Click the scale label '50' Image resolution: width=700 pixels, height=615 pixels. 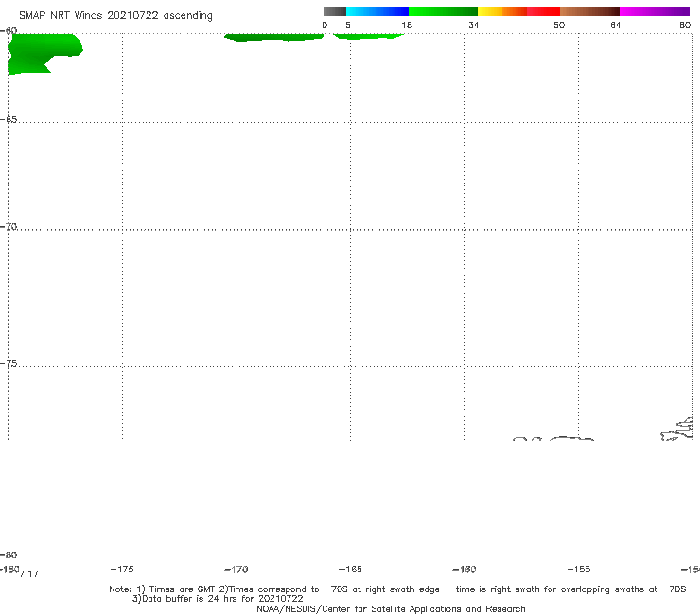click(x=559, y=26)
